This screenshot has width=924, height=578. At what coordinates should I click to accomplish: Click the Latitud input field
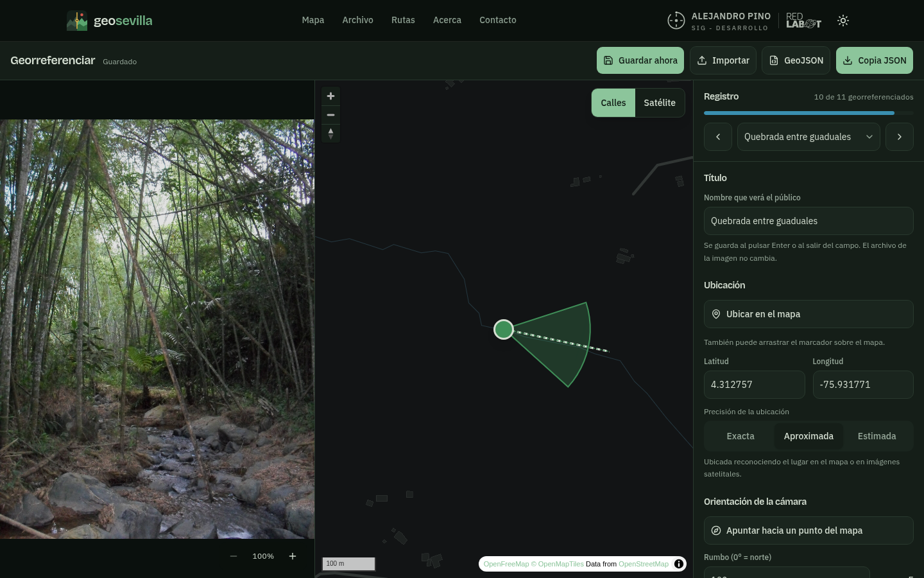(x=755, y=385)
